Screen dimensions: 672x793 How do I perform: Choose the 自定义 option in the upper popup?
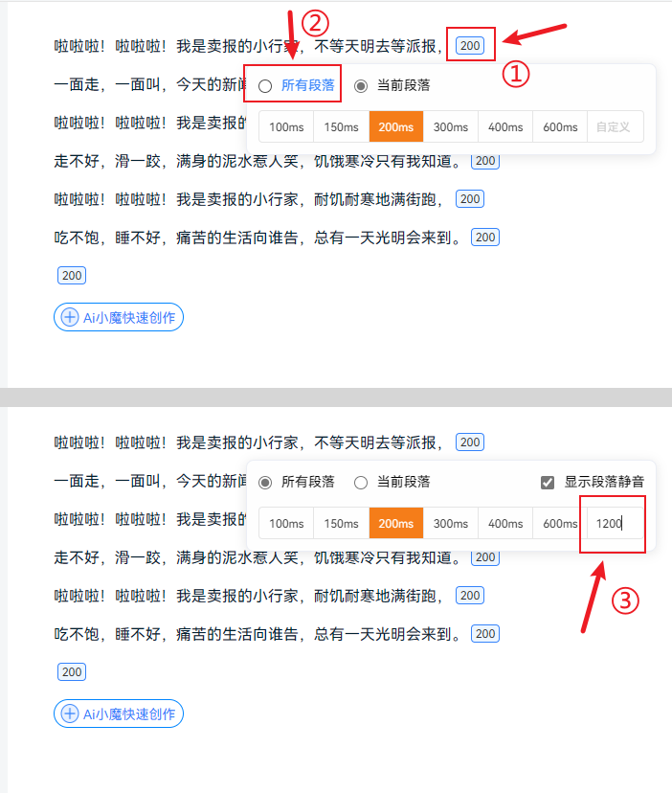[x=616, y=126]
